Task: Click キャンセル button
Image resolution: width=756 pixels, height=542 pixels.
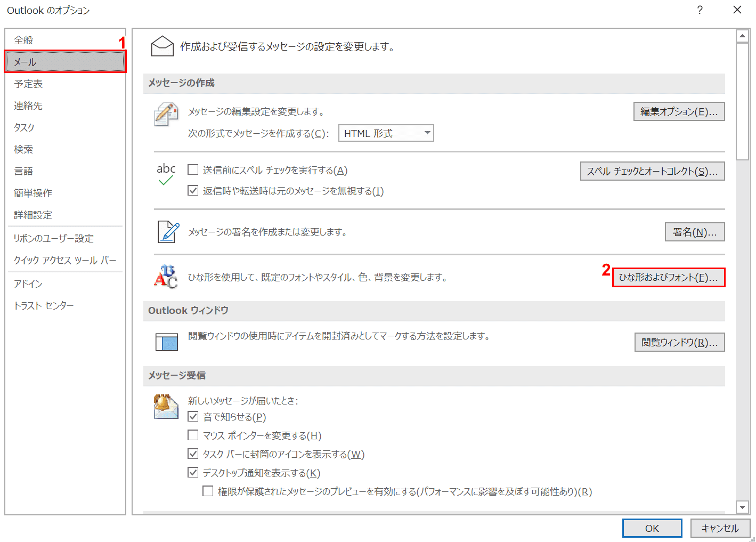Action: 720,528
